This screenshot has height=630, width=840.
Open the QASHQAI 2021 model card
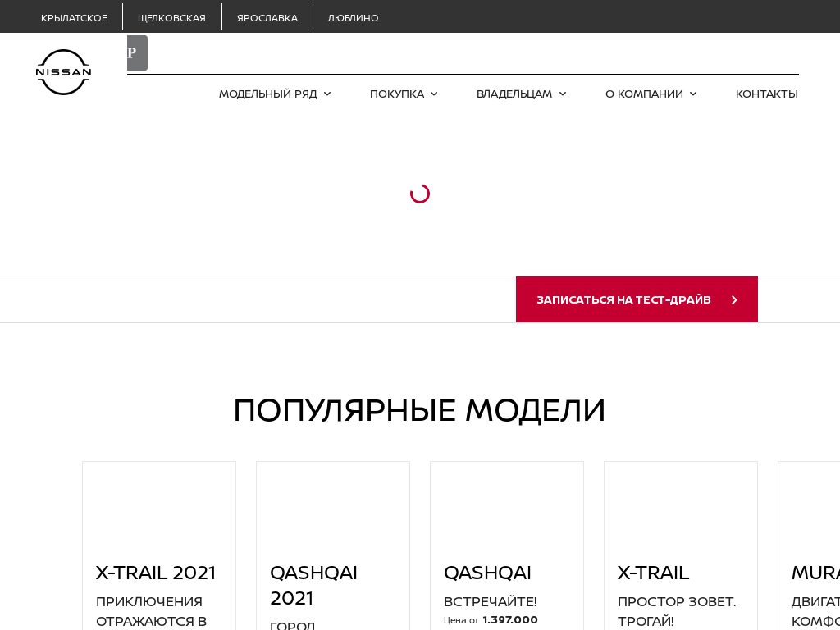(x=313, y=584)
